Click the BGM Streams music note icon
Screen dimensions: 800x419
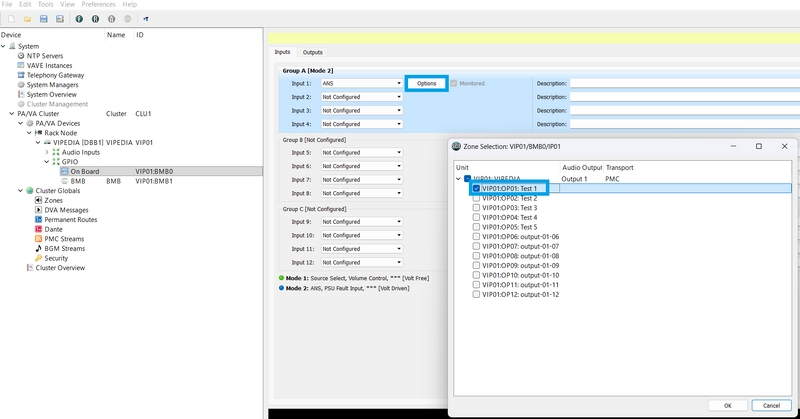coord(38,249)
